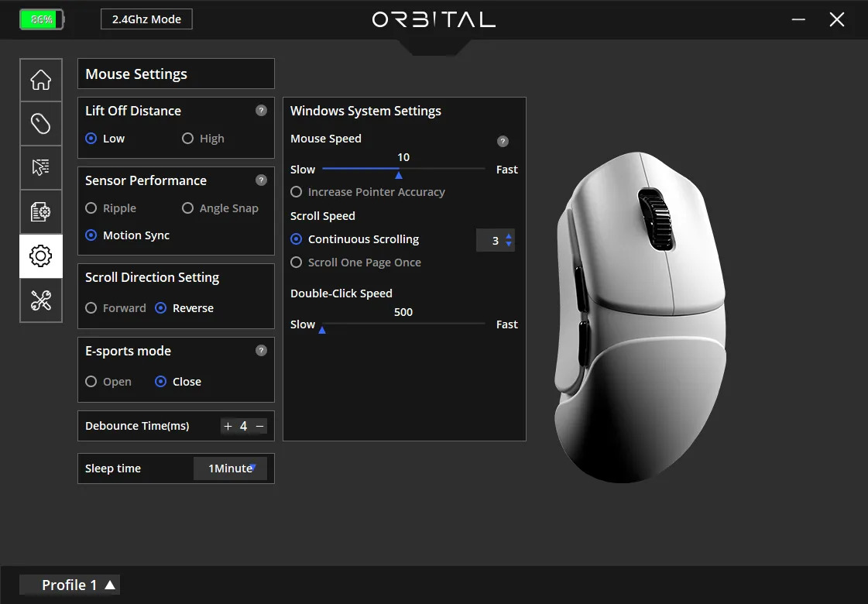
Task: Increase Continuous Scrolling value with stepper arrow
Action: 509,236
